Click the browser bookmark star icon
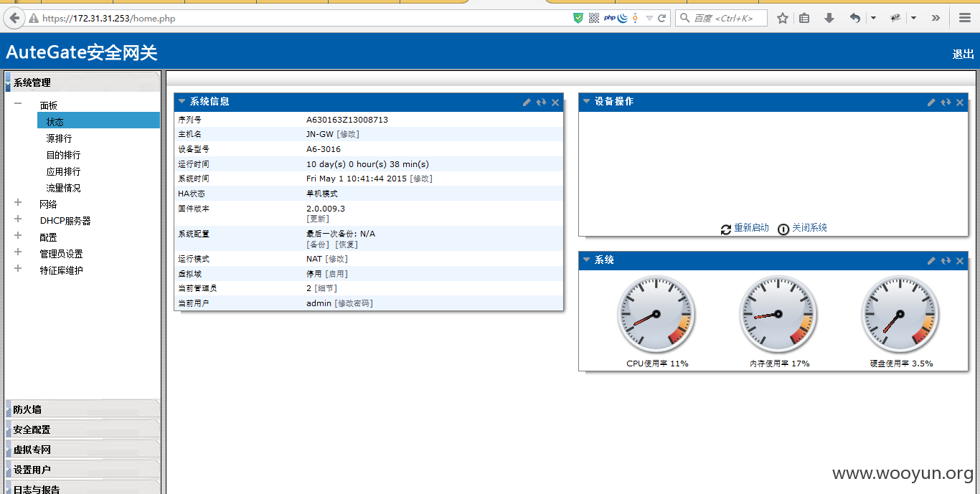980x494 pixels. coord(783,18)
